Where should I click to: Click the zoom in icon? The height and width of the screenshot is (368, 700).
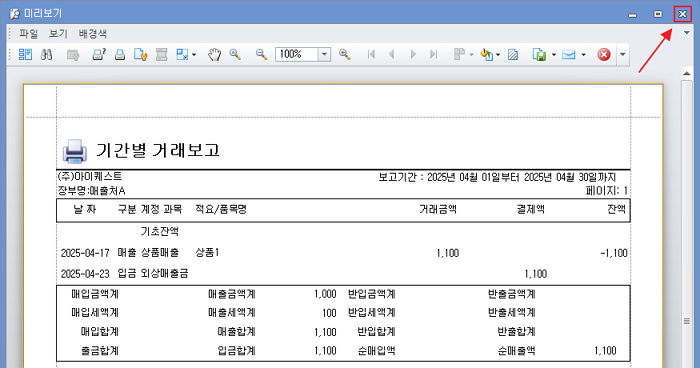[344, 54]
